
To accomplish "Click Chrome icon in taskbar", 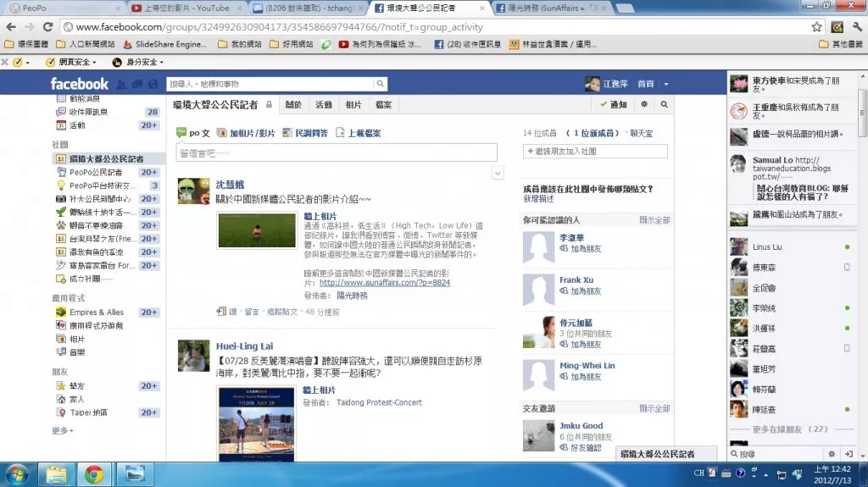I will pos(93,475).
